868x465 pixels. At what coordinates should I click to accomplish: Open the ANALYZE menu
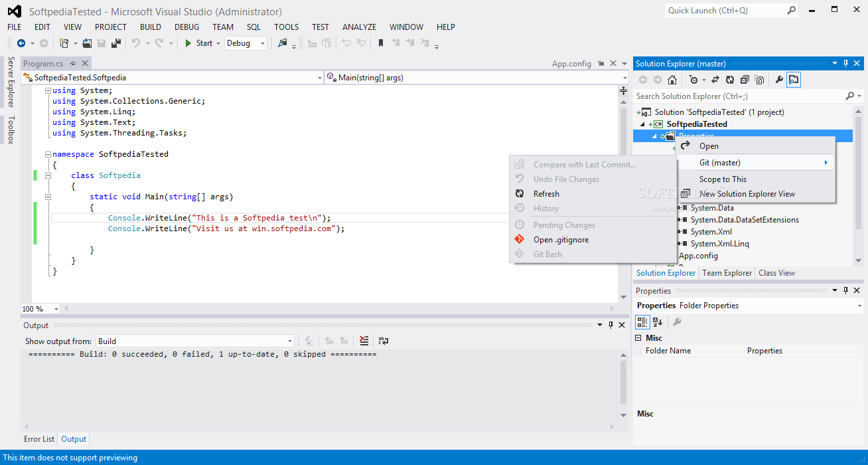(x=359, y=27)
